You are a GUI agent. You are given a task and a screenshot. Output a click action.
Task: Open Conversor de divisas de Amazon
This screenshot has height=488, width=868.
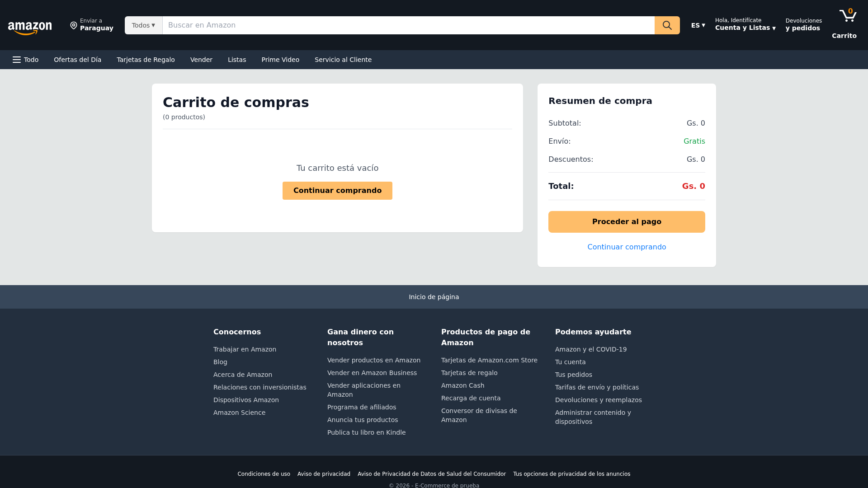pyautogui.click(x=479, y=415)
